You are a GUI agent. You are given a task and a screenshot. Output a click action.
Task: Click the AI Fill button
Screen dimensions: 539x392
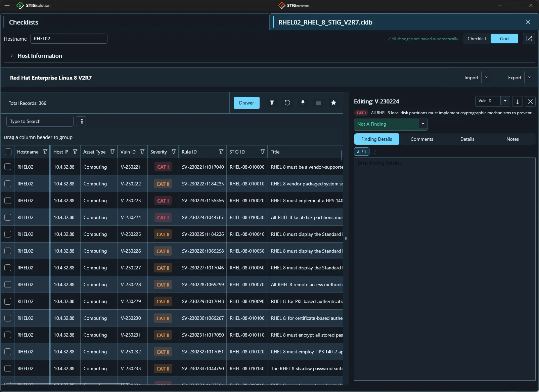pos(362,152)
